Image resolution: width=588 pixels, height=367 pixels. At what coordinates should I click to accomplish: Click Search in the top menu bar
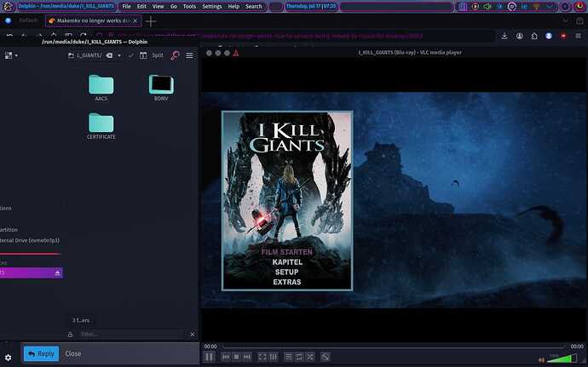[253, 6]
